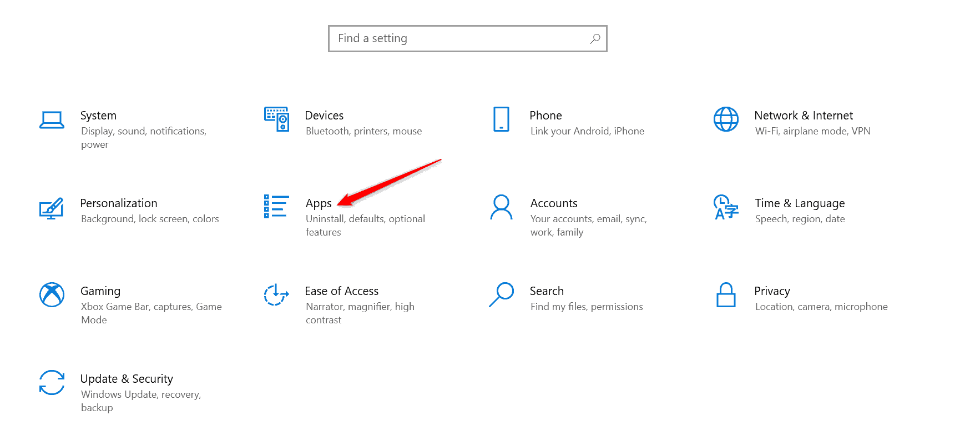Click inside the Find a setting field

click(461, 38)
